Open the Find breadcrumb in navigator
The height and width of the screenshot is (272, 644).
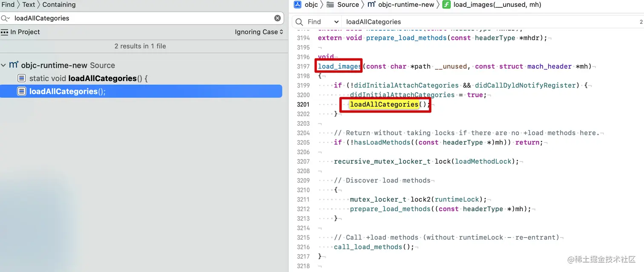pyautogui.click(x=8, y=5)
